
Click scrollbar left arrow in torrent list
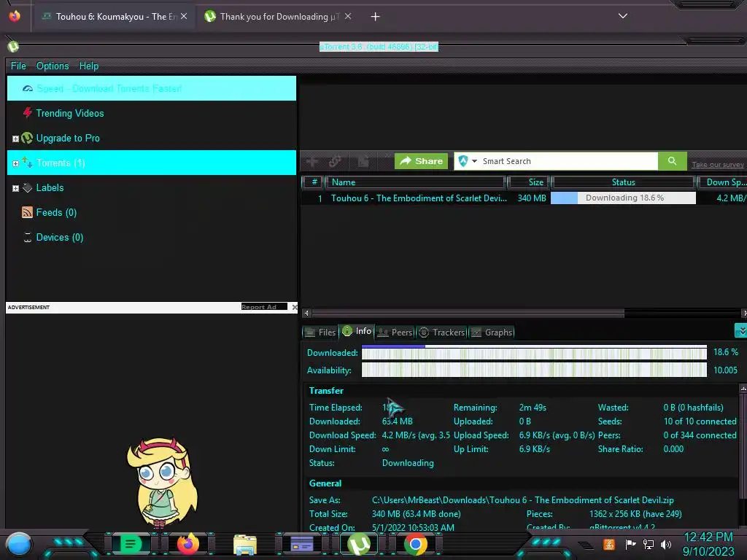pyautogui.click(x=306, y=314)
